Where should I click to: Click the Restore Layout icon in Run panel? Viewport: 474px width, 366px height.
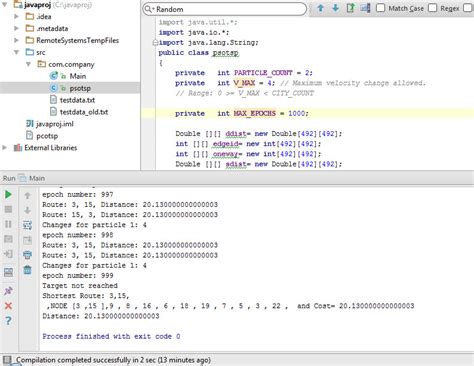(x=8, y=272)
